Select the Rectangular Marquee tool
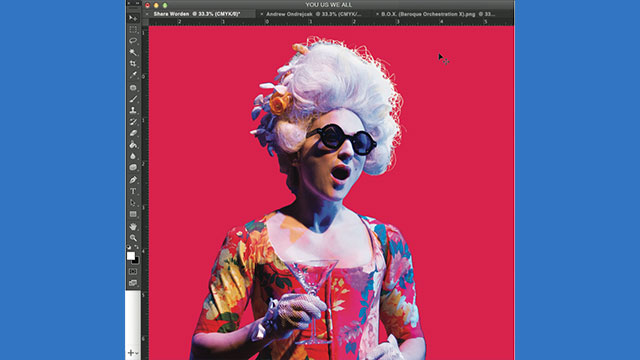 (133, 29)
